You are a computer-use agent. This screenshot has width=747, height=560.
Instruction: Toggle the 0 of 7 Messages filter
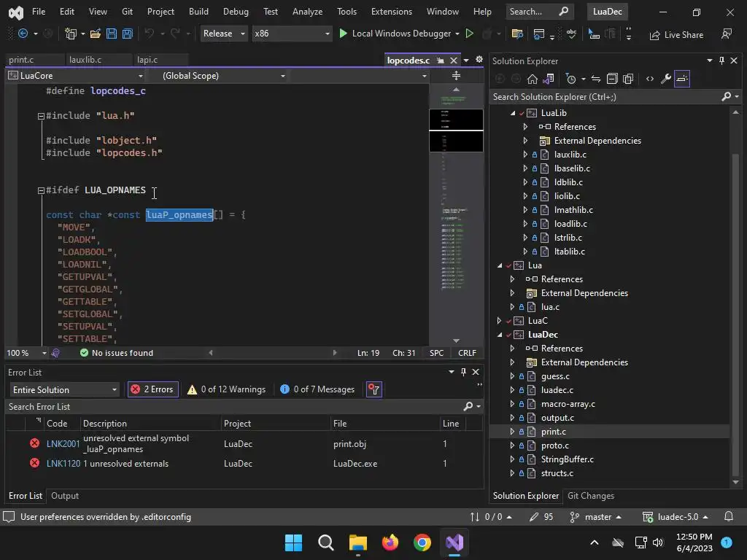click(x=317, y=389)
